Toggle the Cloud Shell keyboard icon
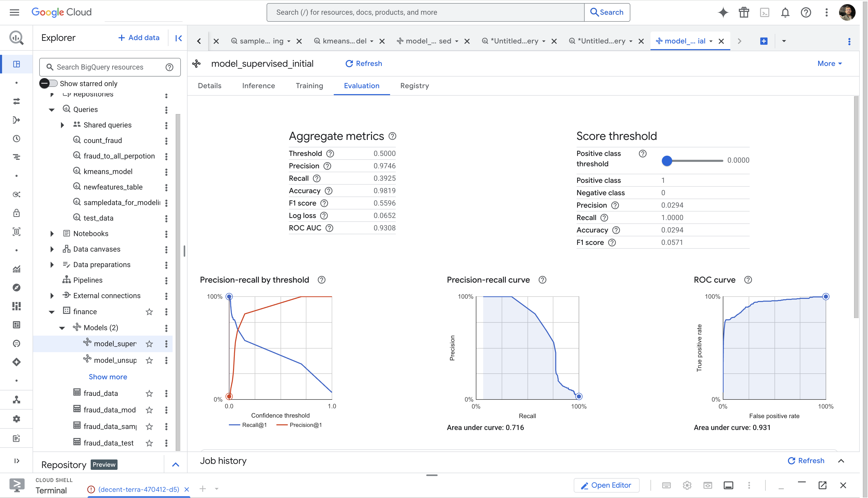The height and width of the screenshot is (498, 868). 667,485
